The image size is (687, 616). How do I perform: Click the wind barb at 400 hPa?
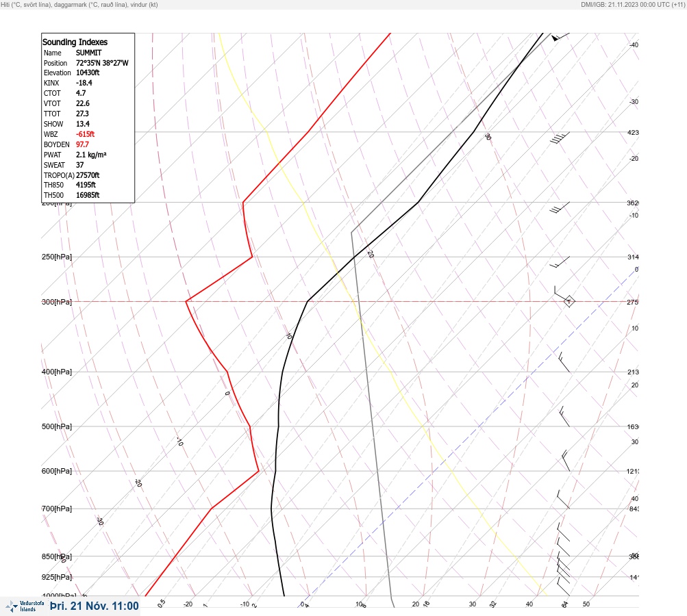(x=564, y=362)
